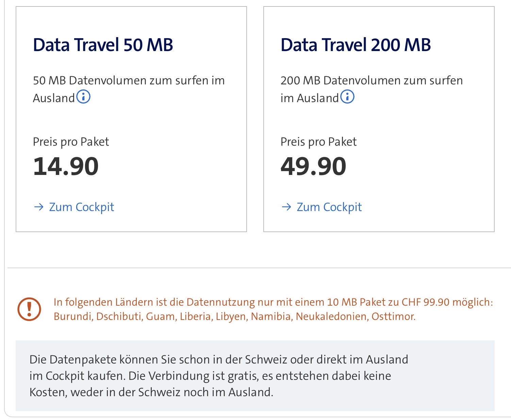Click the 50 MB Datenvolumen description text
This screenshot has height=420, width=511.
[129, 81]
